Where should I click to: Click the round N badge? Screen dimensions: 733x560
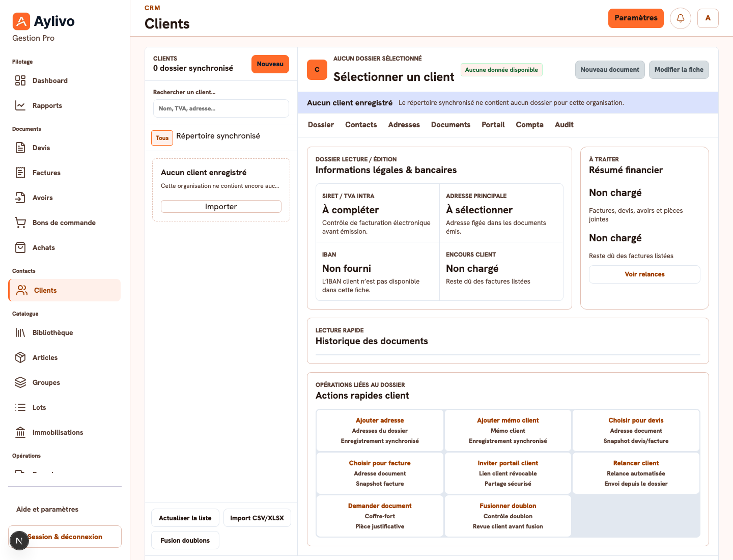click(x=19, y=541)
